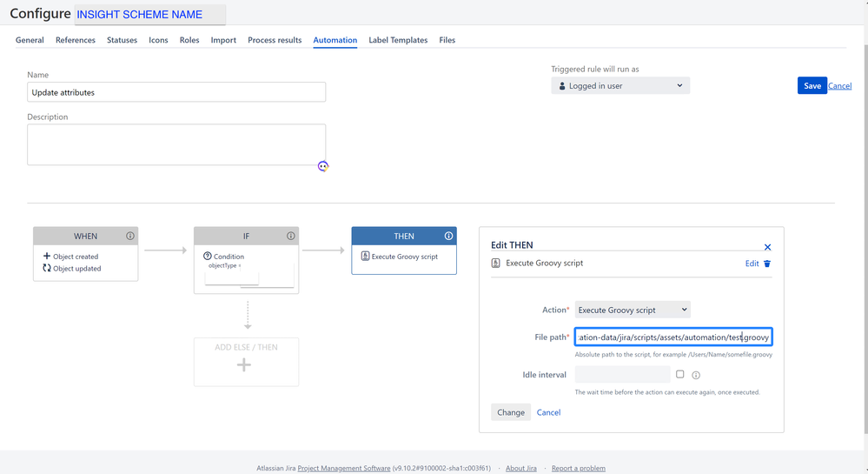
Task: Enable the Idle interval checkbox
Action: [x=679, y=374]
